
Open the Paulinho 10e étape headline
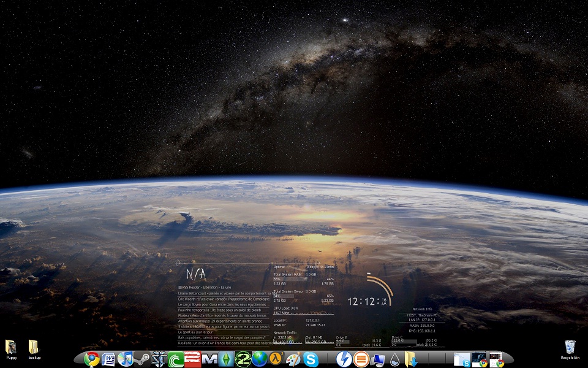point(219,310)
